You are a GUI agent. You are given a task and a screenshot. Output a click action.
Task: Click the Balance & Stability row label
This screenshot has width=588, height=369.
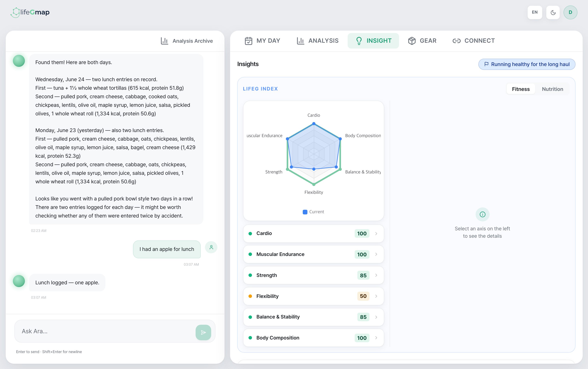point(278,317)
